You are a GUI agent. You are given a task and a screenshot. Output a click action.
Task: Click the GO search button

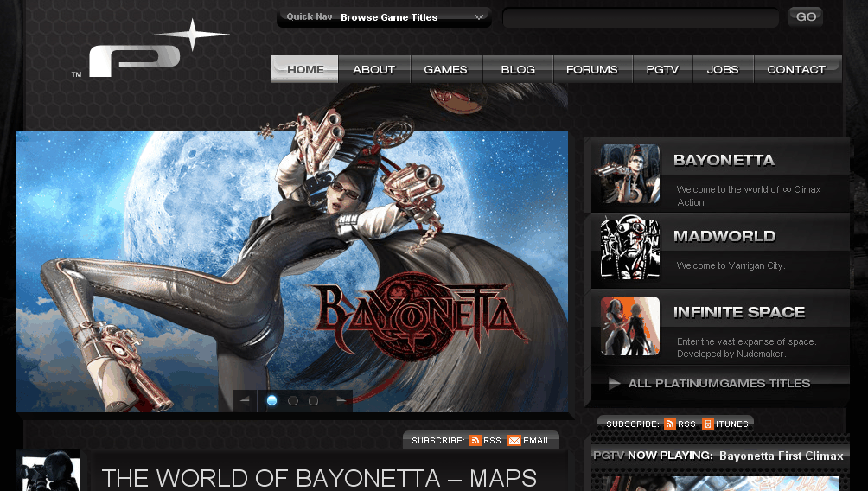point(806,16)
